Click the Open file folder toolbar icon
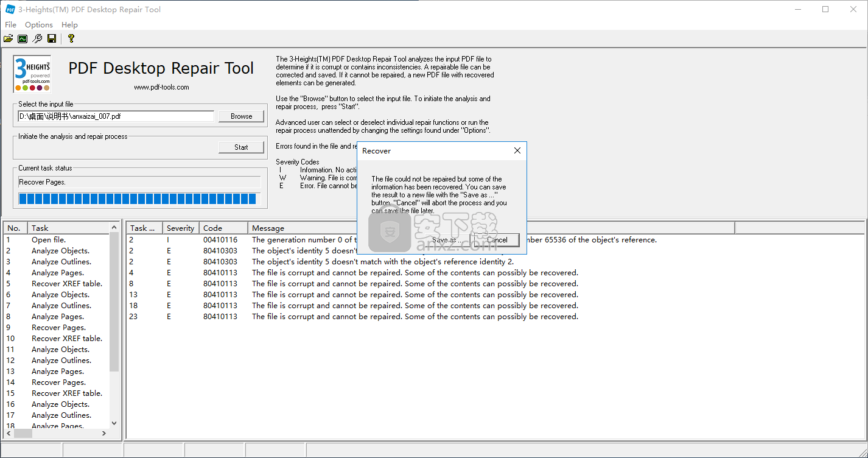868x458 pixels. point(8,39)
